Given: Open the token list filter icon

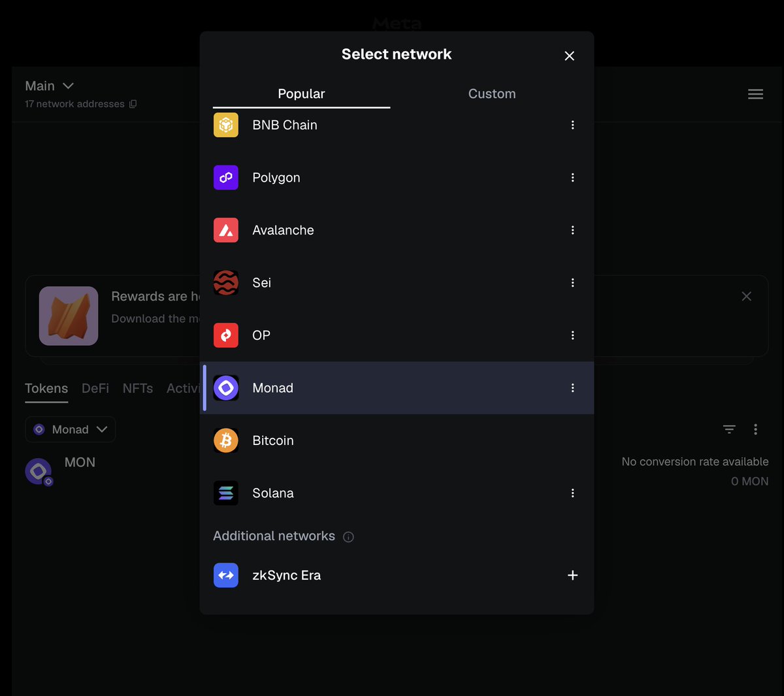Looking at the screenshot, I should point(729,429).
